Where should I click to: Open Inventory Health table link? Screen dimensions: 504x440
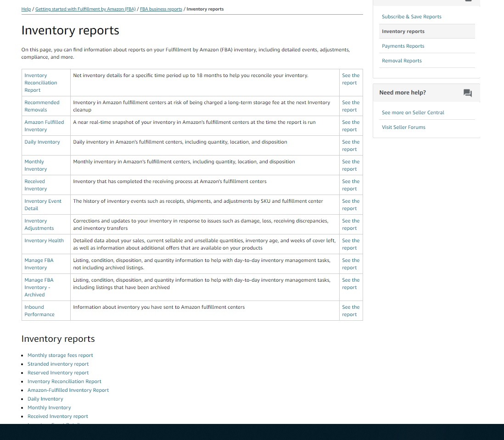click(44, 240)
